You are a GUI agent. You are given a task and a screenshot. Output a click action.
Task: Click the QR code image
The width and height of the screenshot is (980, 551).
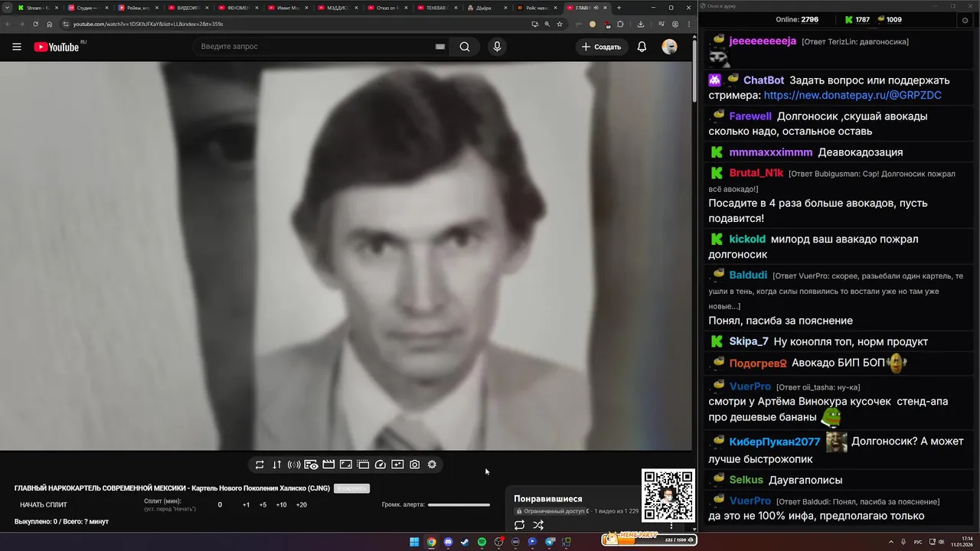coord(668,496)
